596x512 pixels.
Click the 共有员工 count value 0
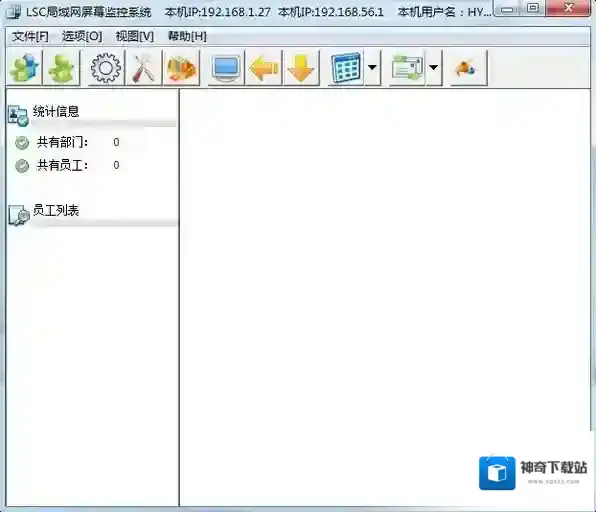tap(116, 165)
